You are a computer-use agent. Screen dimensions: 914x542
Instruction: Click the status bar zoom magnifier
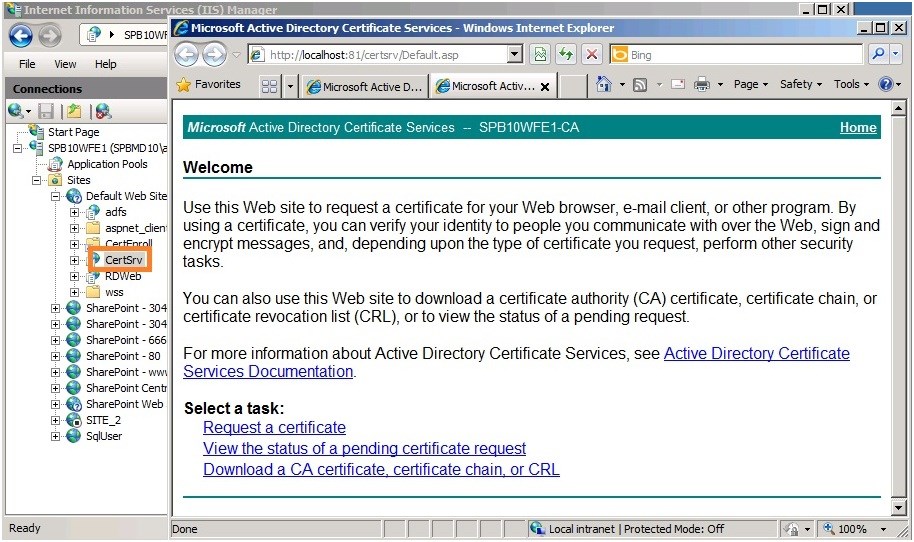pyautogui.click(x=828, y=529)
